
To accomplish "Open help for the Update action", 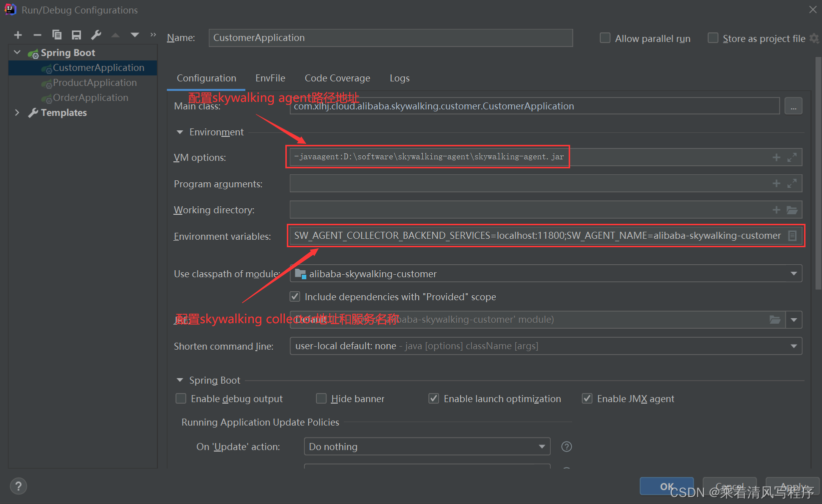I will pyautogui.click(x=567, y=447).
